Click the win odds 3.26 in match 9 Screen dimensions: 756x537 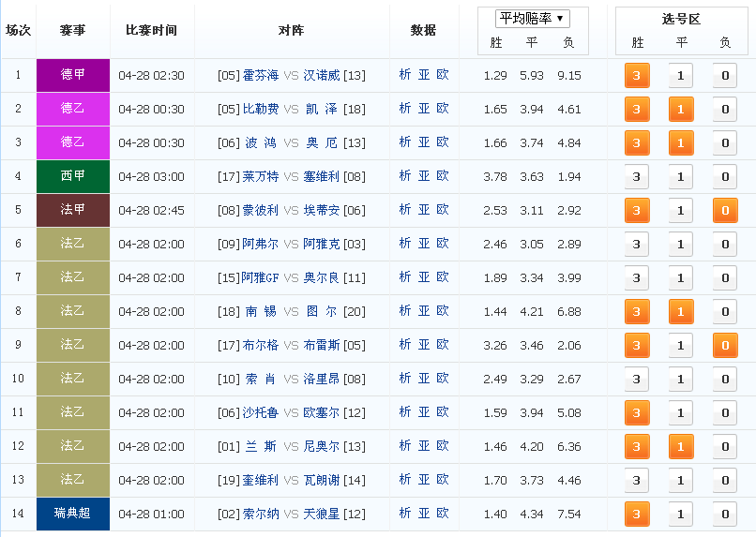coord(495,345)
